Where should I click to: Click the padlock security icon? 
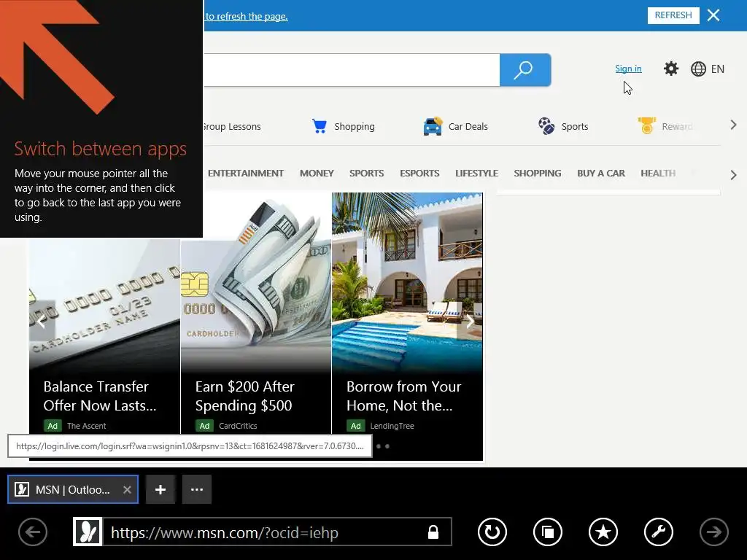click(x=433, y=532)
